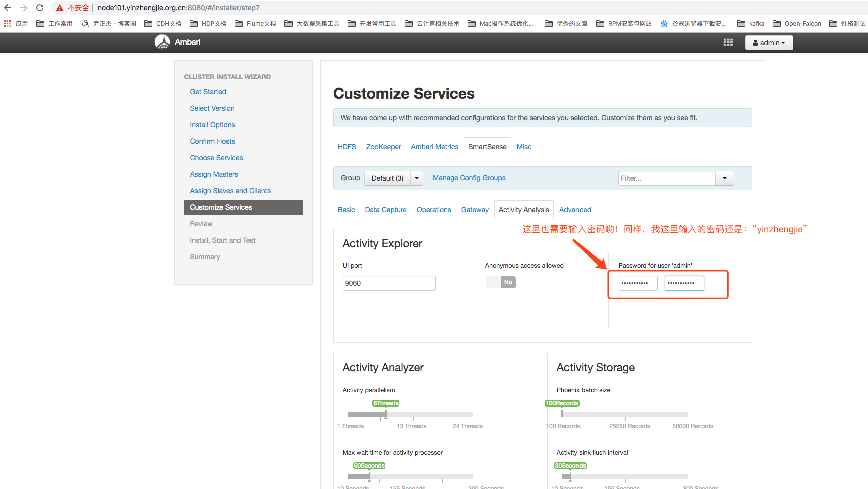Open the Gateway tab
This screenshot has height=489, width=868.
tap(475, 210)
